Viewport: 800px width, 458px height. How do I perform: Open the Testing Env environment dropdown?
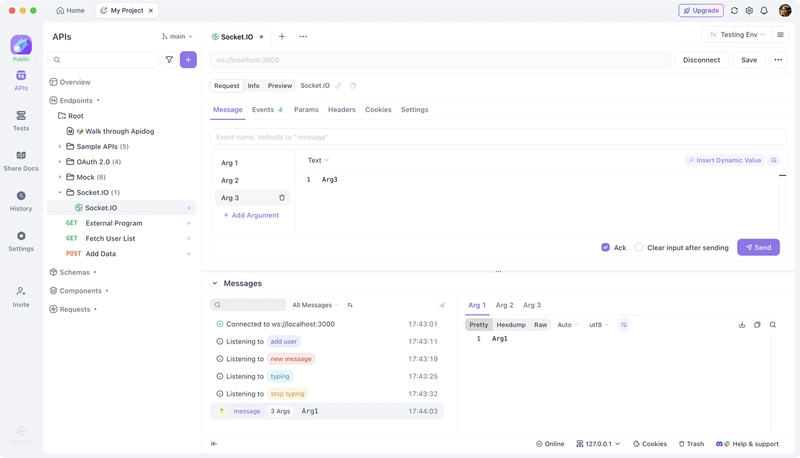pos(737,35)
